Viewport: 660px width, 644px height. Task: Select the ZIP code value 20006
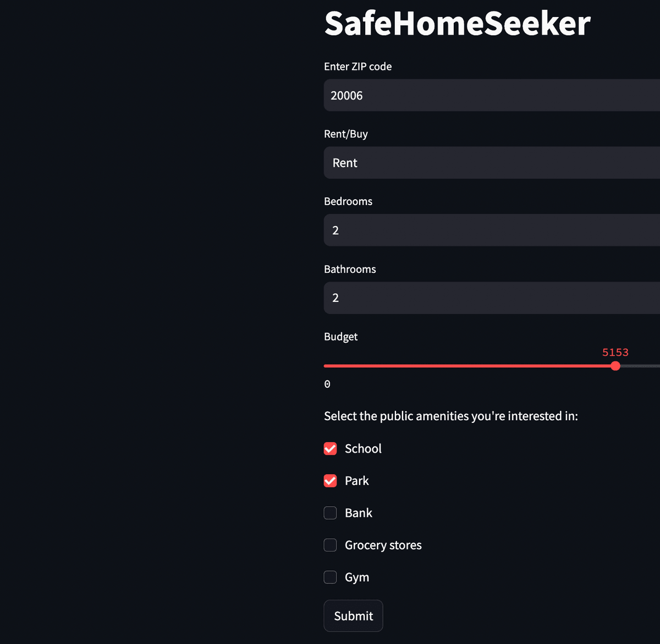[x=346, y=95]
